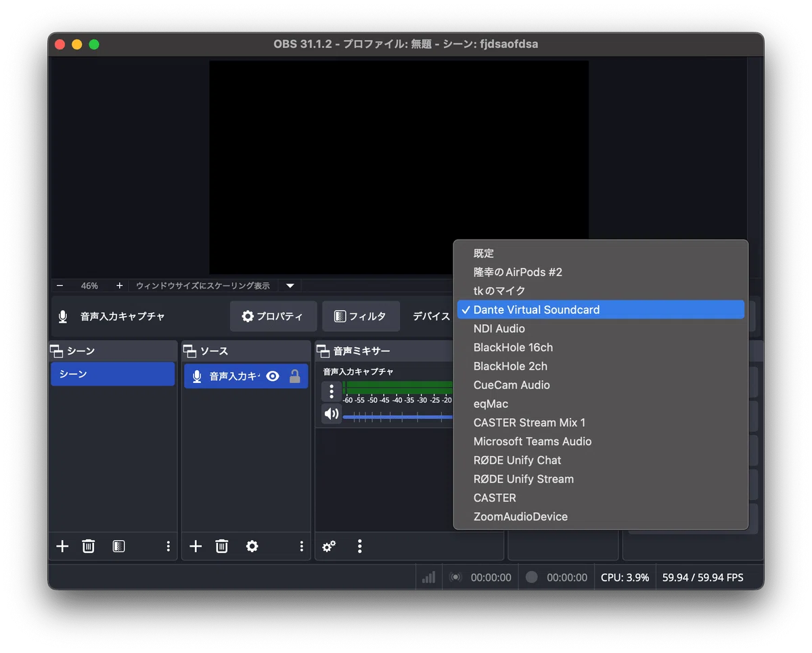Open preview scaling dropdown arrow
812x653 pixels.
click(x=290, y=286)
